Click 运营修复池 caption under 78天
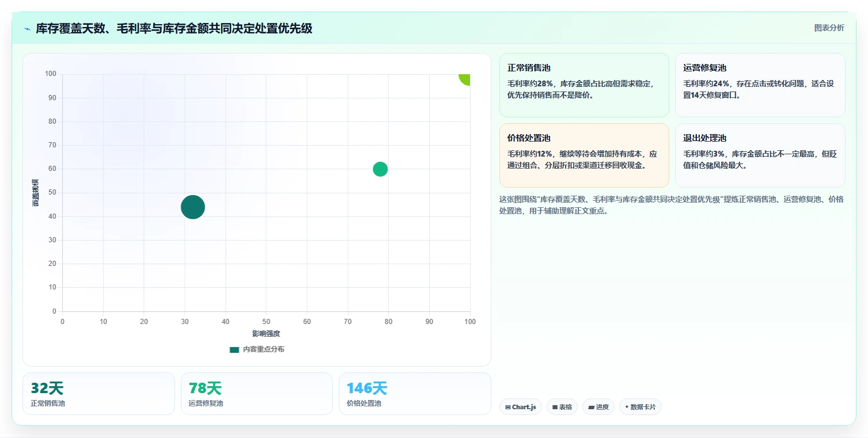The width and height of the screenshot is (868, 438). 206,403
